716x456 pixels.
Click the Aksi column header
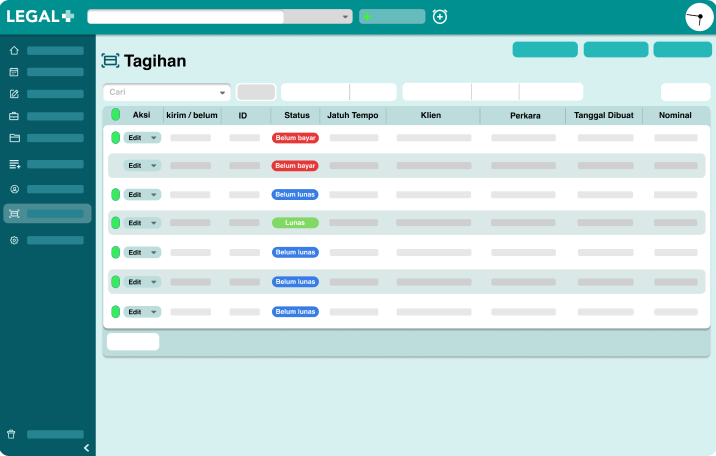tap(141, 115)
